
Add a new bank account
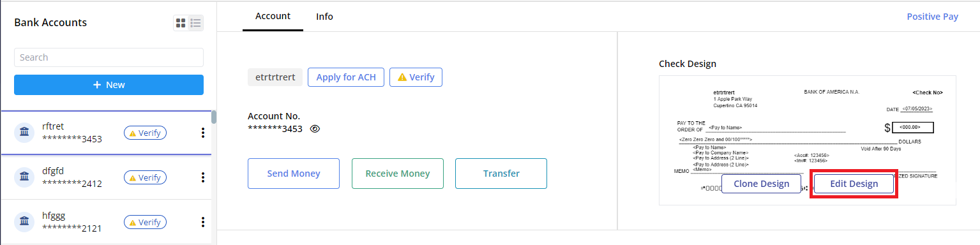coord(109,85)
